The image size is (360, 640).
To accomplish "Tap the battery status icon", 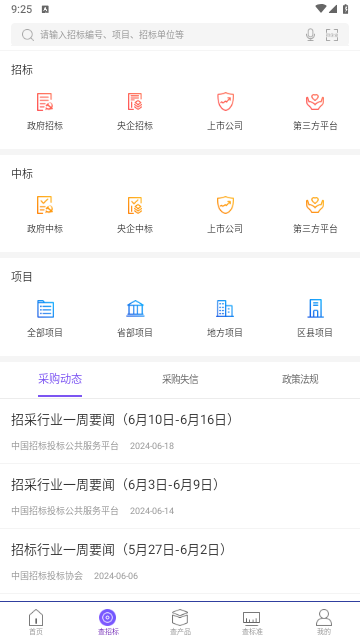I will (346, 9).
